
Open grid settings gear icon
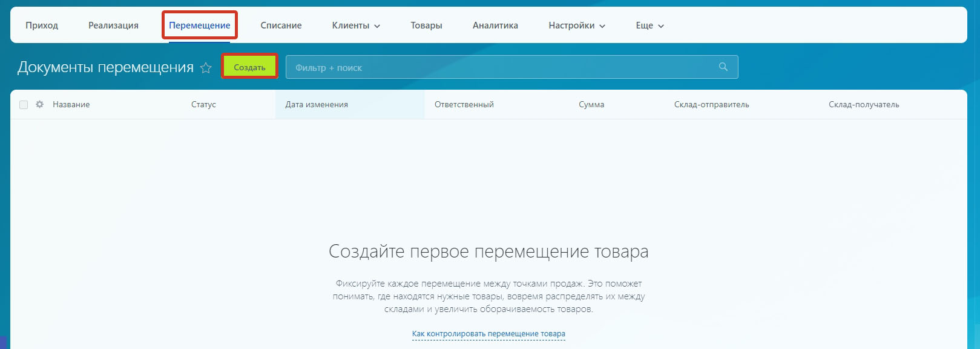(40, 104)
